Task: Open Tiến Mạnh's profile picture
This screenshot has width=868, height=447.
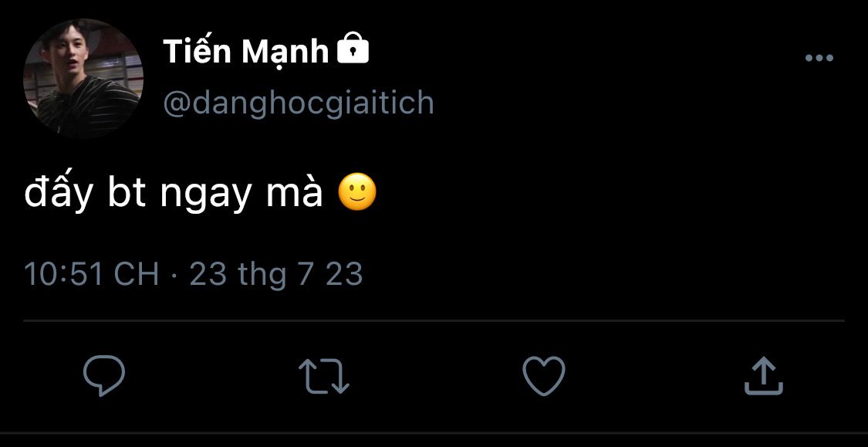Action: click(x=83, y=79)
